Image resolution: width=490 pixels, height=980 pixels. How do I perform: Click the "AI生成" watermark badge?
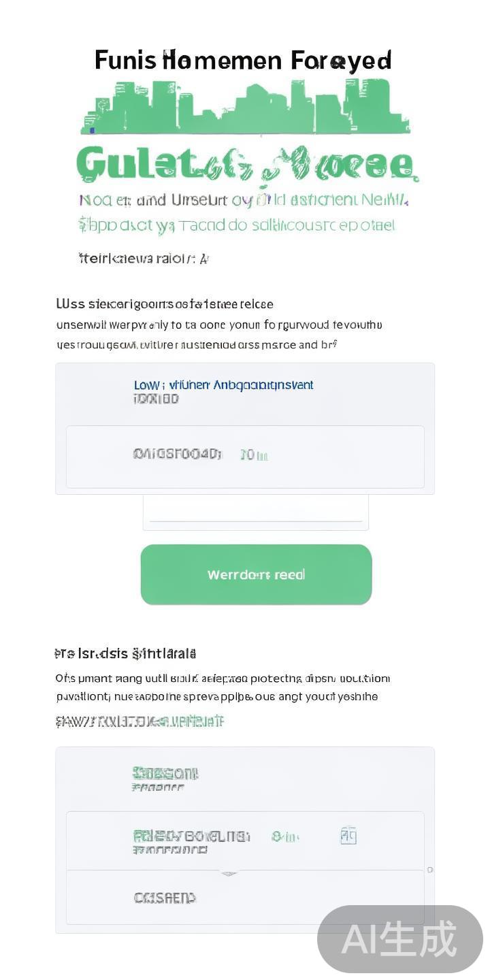pyautogui.click(x=399, y=939)
